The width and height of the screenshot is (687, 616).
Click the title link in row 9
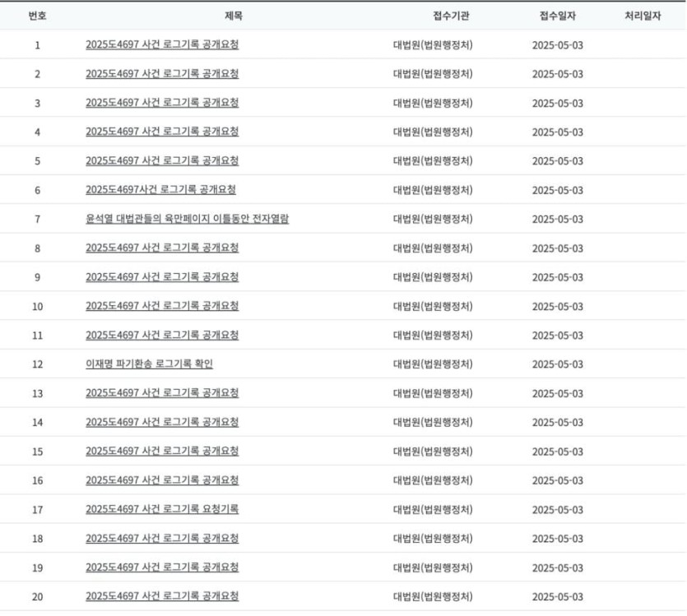click(x=162, y=277)
